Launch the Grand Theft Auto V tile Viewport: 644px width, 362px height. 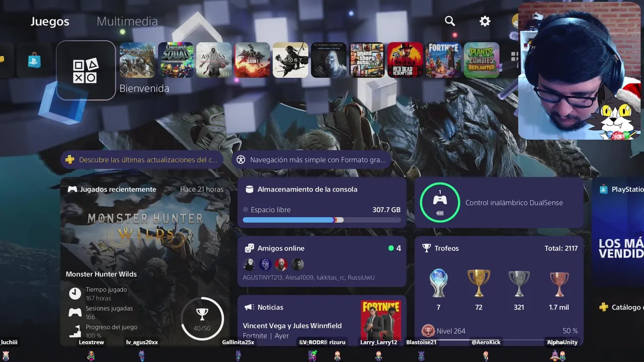coord(367,60)
